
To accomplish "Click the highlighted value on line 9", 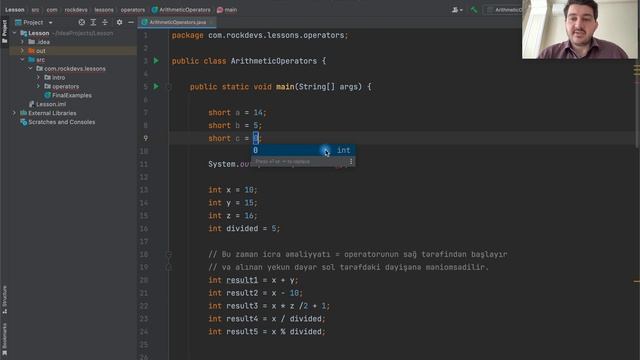I will 256,138.
